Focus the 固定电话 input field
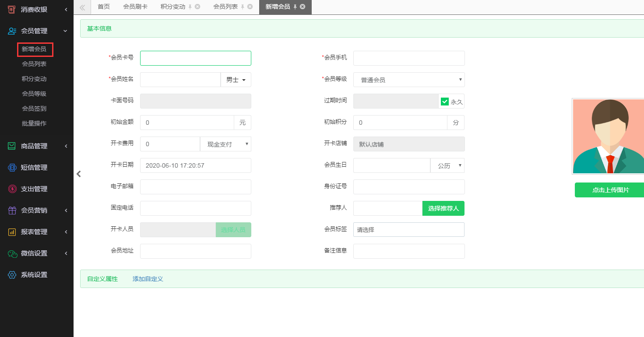The height and width of the screenshot is (337, 644). pyautogui.click(x=196, y=208)
